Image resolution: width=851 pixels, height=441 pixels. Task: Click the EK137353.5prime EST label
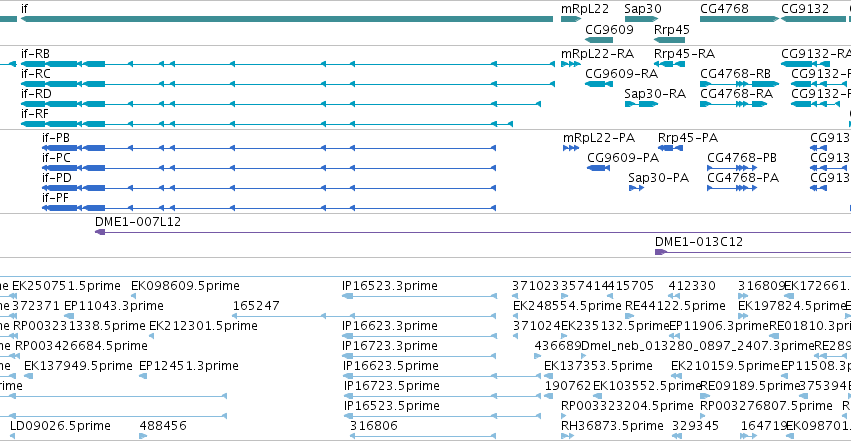[598, 366]
